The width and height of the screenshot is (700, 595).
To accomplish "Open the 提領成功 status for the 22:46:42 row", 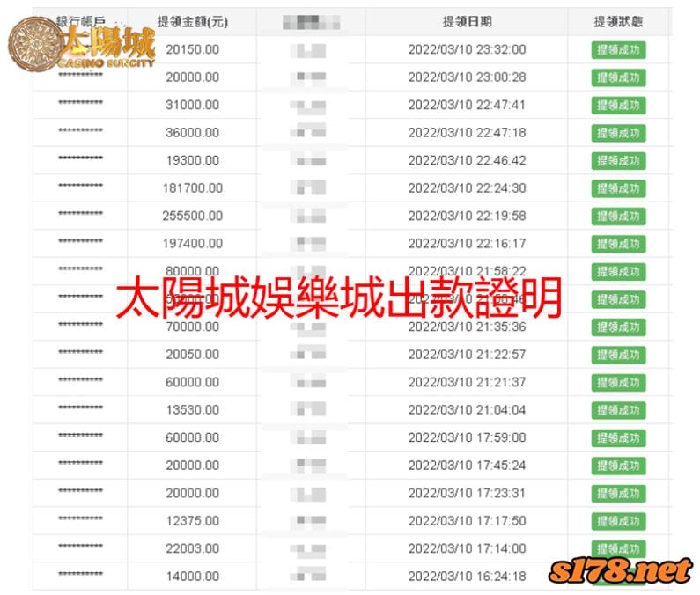I will pyautogui.click(x=618, y=161).
